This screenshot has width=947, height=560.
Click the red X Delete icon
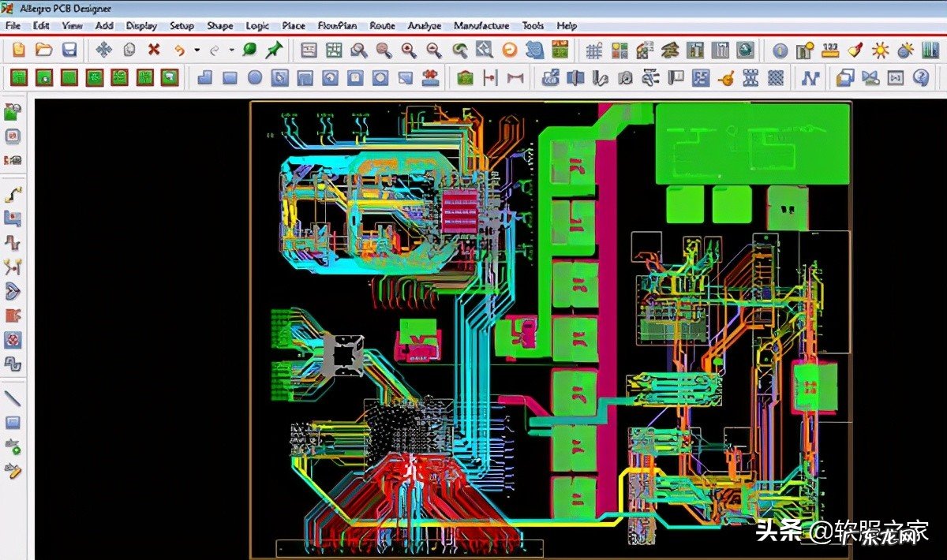154,50
